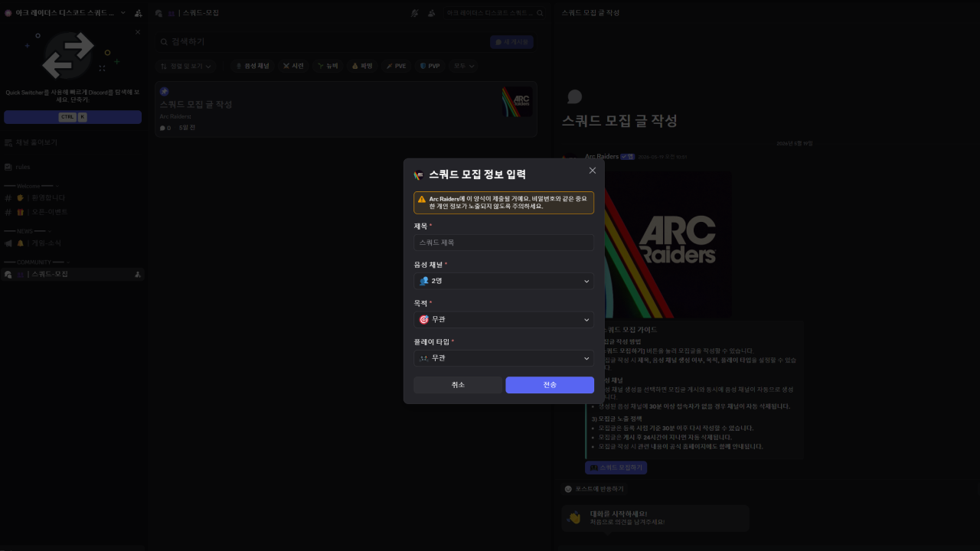
Task: Click the Arc Raiders app icon in dialog header
Action: 419,174
